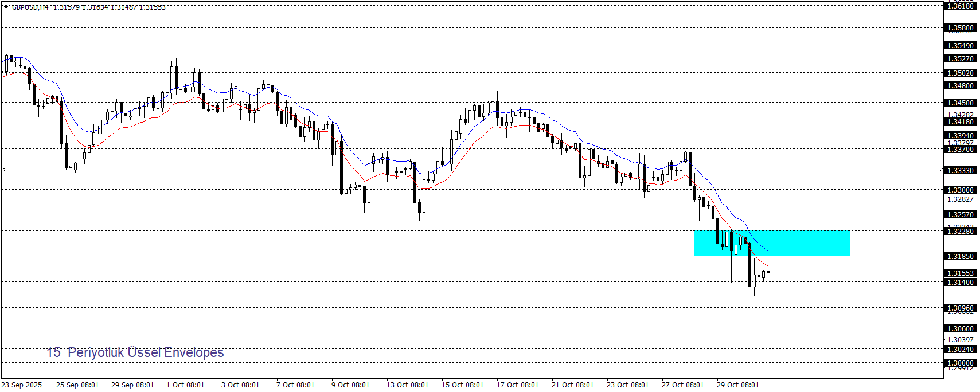The height and width of the screenshot is (392, 980).
Task: Click the 1.35800 price level label
Action: click(959, 28)
